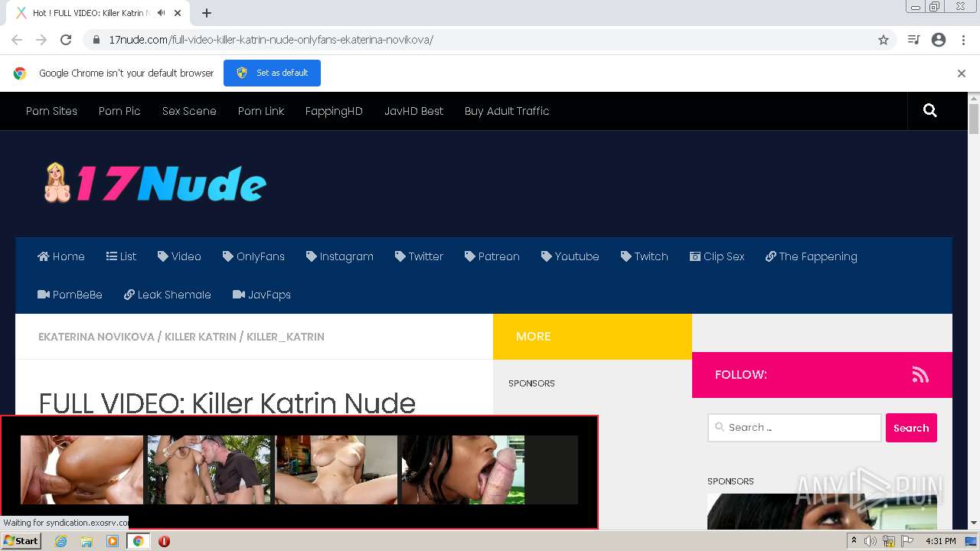Open the KILLER_KATRIN breadcrumb tag
This screenshot has height=551, width=980.
coord(286,337)
